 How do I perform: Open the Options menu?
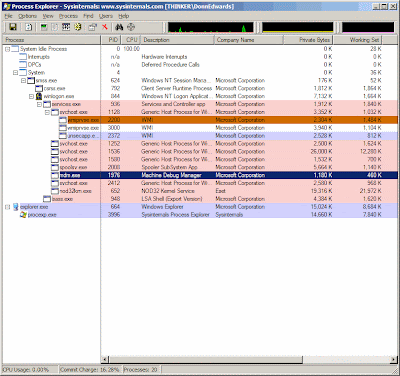[27, 16]
